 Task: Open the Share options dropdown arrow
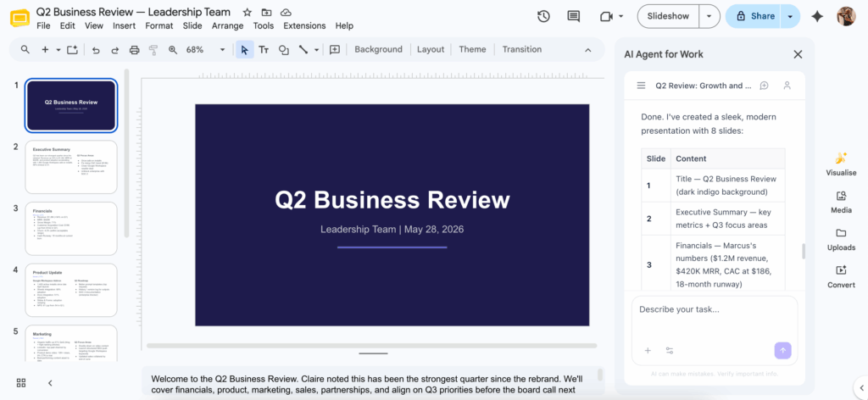[x=791, y=17]
